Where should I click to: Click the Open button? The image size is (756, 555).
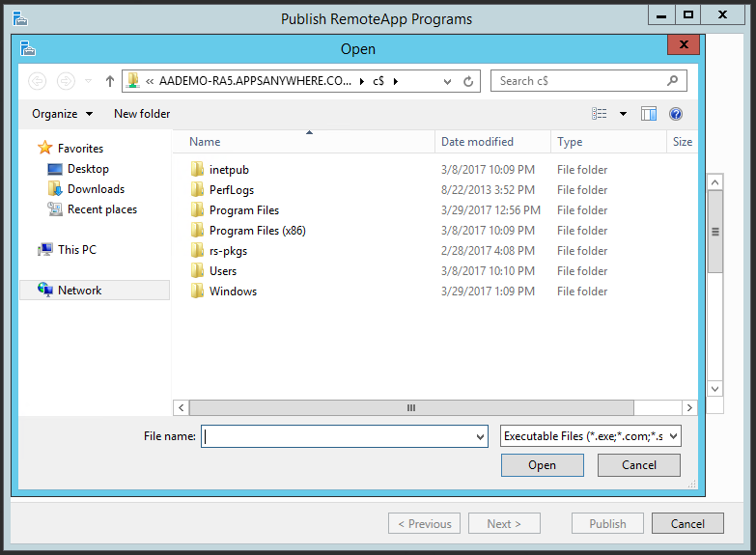click(542, 465)
